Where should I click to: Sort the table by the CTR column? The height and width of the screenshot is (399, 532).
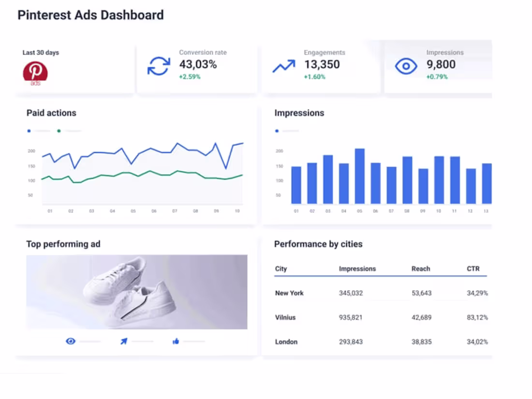tap(473, 268)
